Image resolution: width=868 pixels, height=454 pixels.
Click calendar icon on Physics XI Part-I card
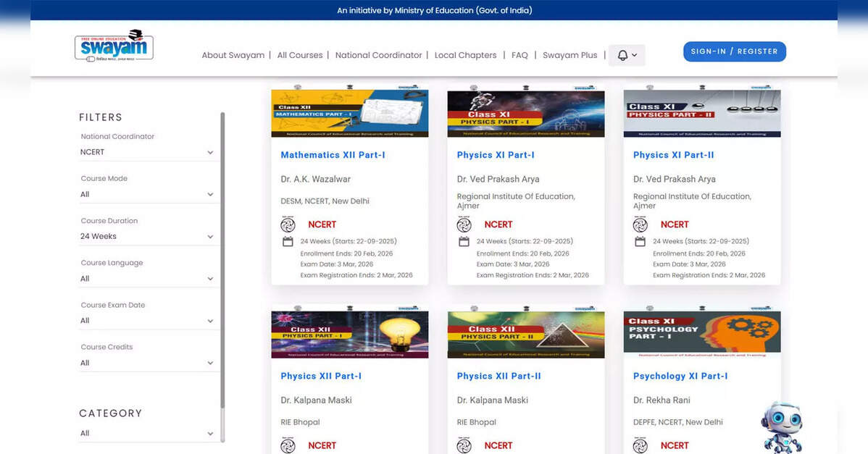click(464, 242)
